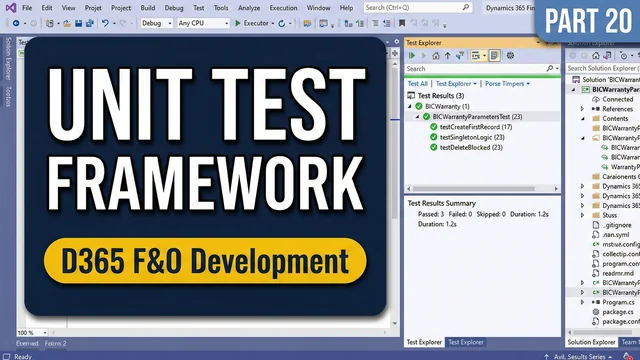Image resolution: width=640 pixels, height=360 pixels.
Task: Click the right arrow of Test Explorer scrollbar
Action: point(556,189)
